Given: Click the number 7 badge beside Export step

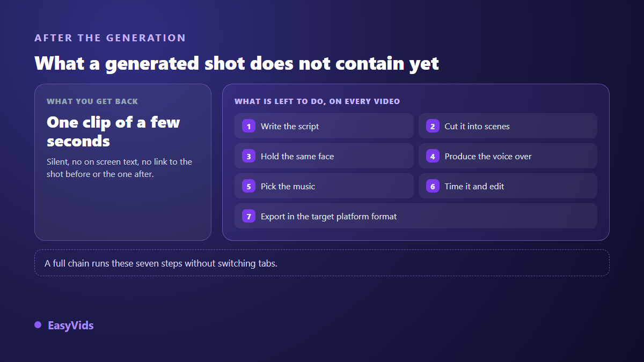Looking at the screenshot, I should tap(248, 216).
